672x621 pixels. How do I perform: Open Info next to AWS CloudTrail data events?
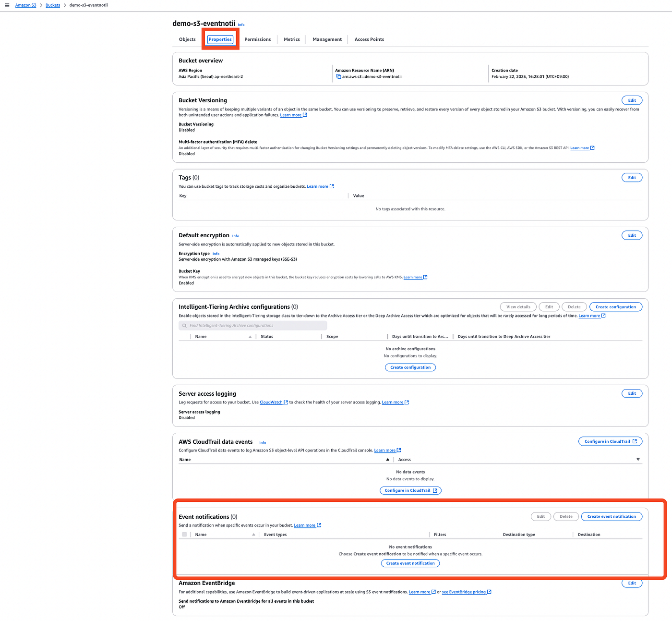(x=263, y=442)
